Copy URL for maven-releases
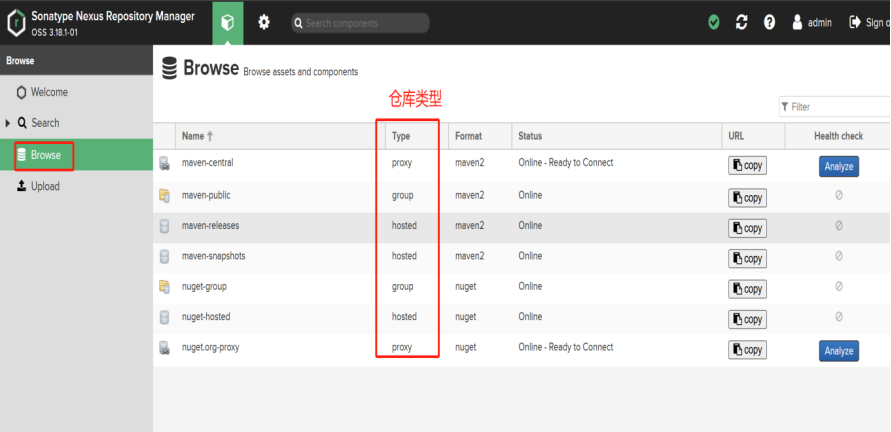 click(x=747, y=229)
